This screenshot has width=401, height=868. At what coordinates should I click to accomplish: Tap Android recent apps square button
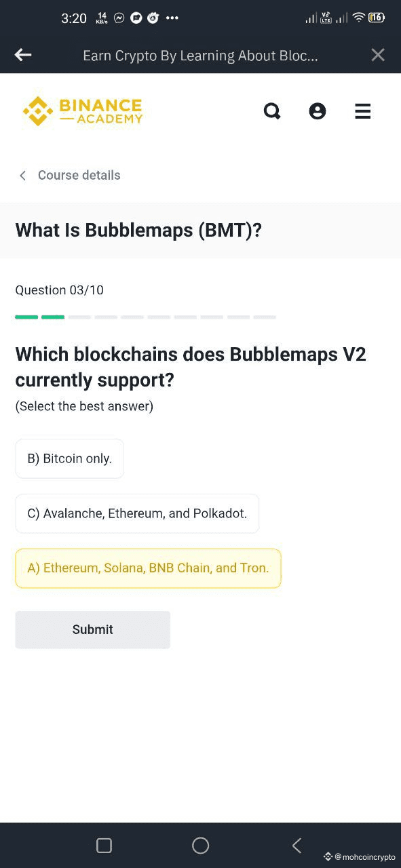(104, 845)
